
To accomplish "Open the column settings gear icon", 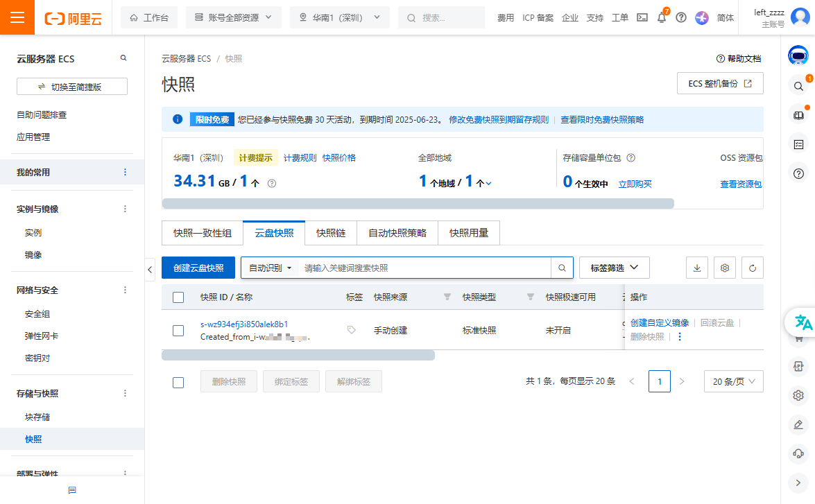I will coord(724,268).
